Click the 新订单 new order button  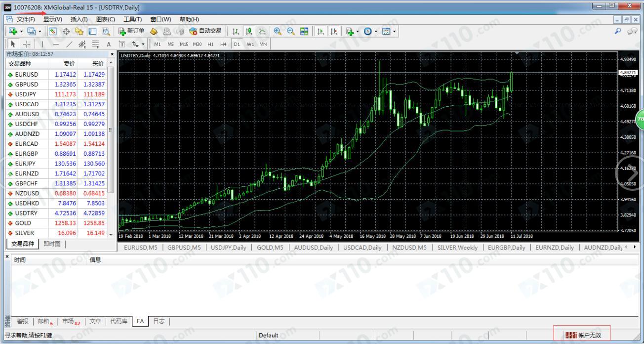pos(131,31)
